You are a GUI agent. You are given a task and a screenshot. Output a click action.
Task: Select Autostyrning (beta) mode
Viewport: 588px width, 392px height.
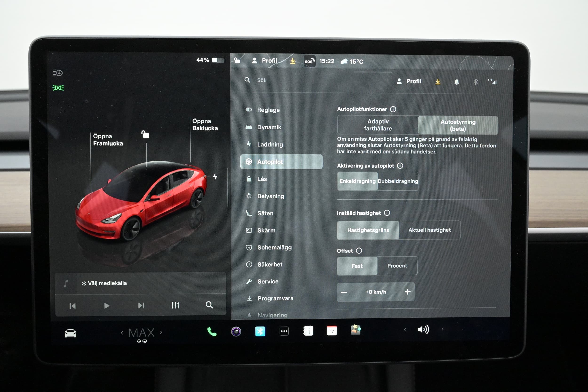coord(458,125)
